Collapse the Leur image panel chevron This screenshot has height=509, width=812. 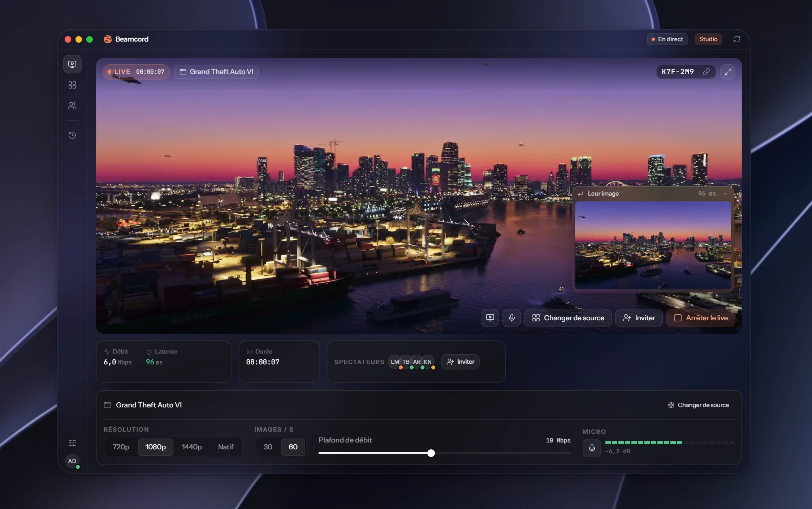click(x=725, y=194)
